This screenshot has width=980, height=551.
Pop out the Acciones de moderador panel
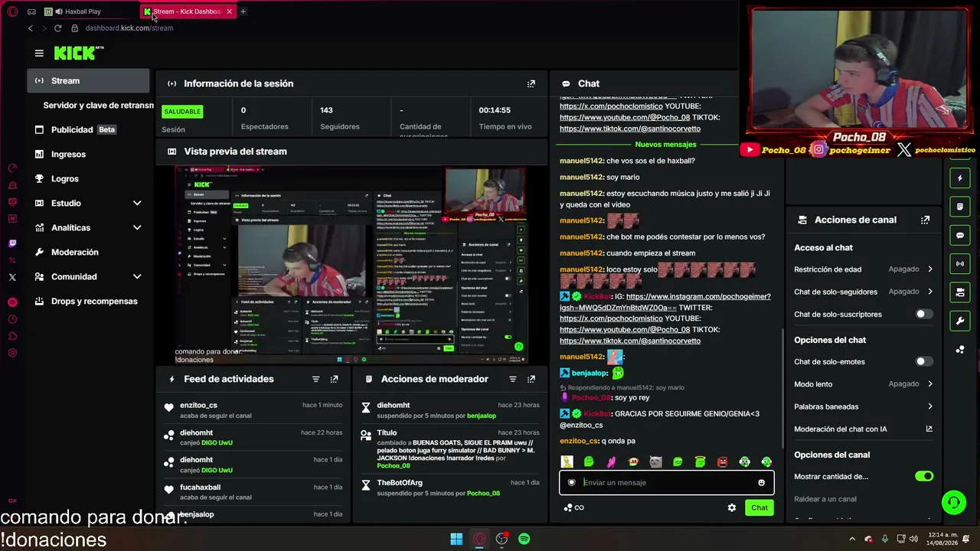(x=531, y=379)
